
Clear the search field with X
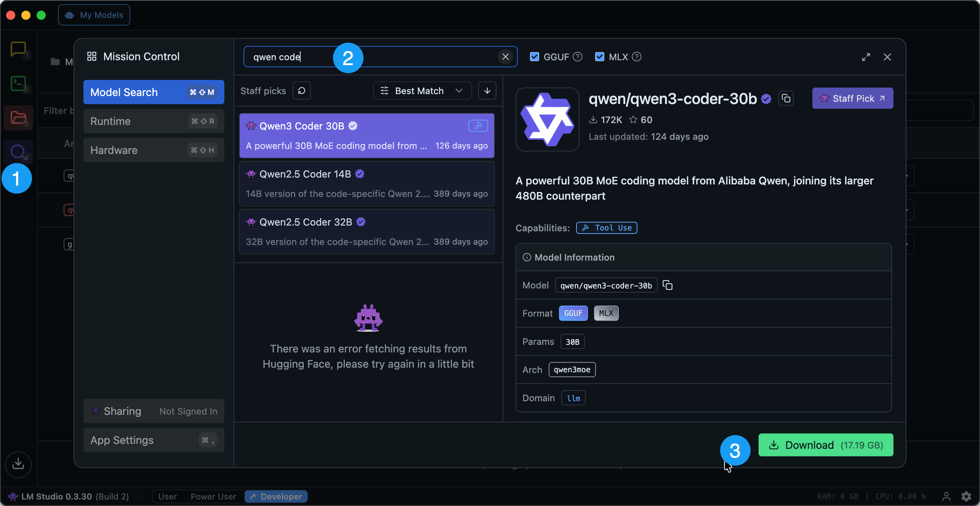505,57
